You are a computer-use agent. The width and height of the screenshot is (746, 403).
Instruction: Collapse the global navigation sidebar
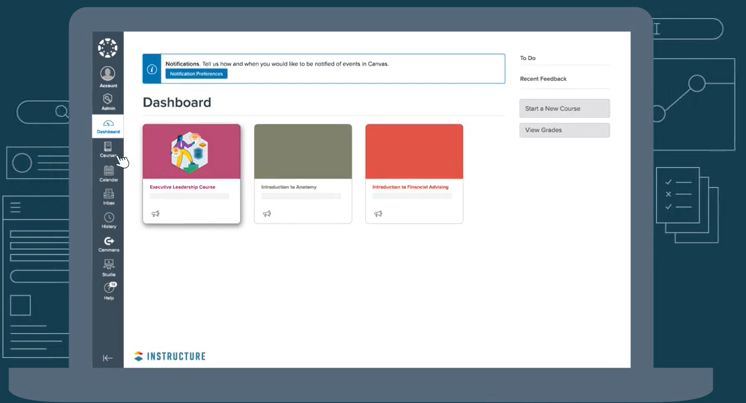108,357
